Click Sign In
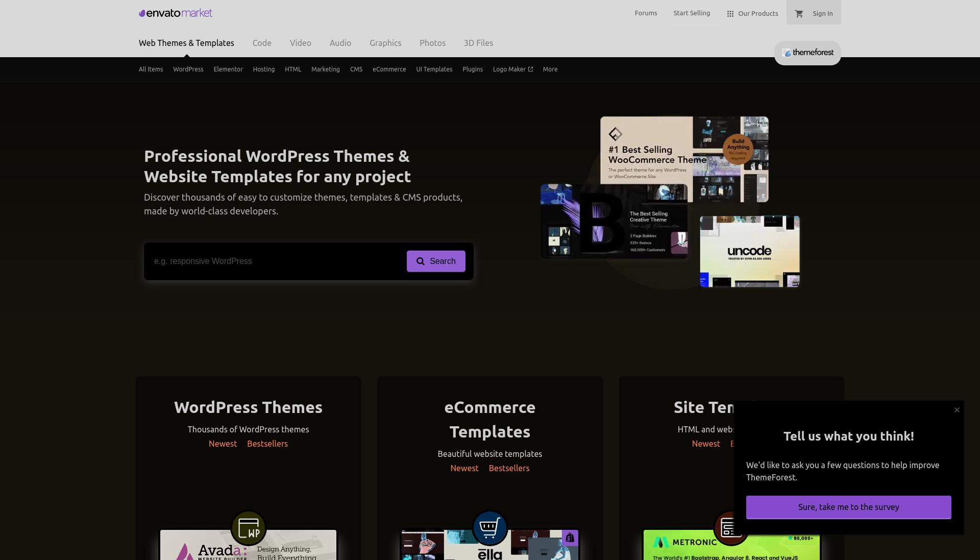Screen dimensions: 980x560 [x=822, y=14]
